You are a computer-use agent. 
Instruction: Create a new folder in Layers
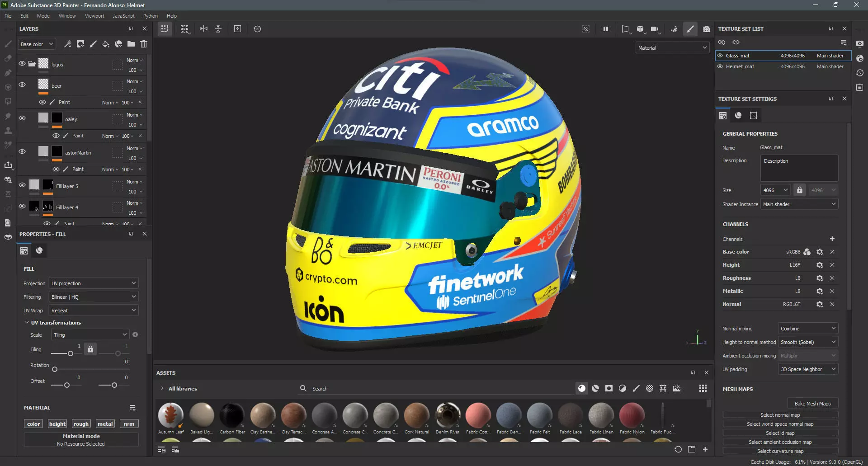[131, 44]
